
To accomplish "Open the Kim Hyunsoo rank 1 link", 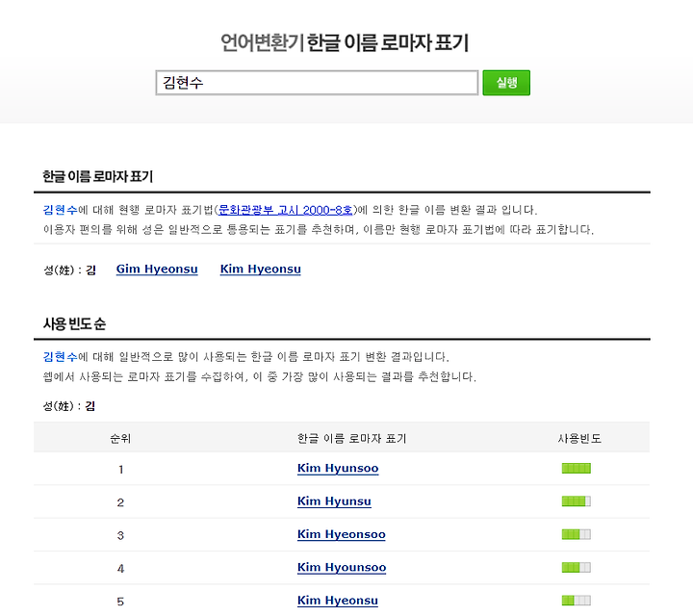I will tap(338, 468).
